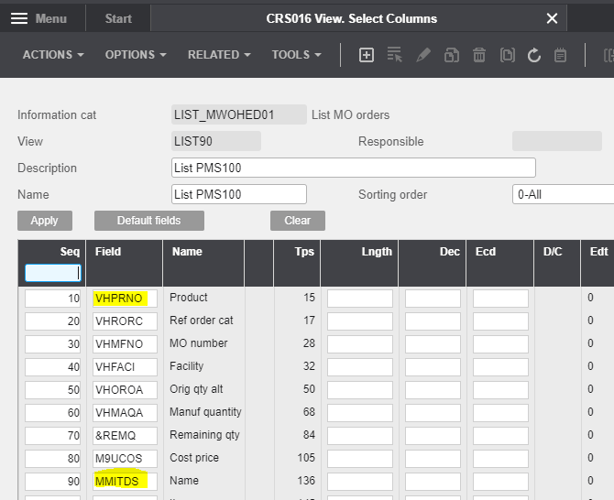Expand the Options dropdown menu
The width and height of the screenshot is (614, 500).
click(136, 55)
